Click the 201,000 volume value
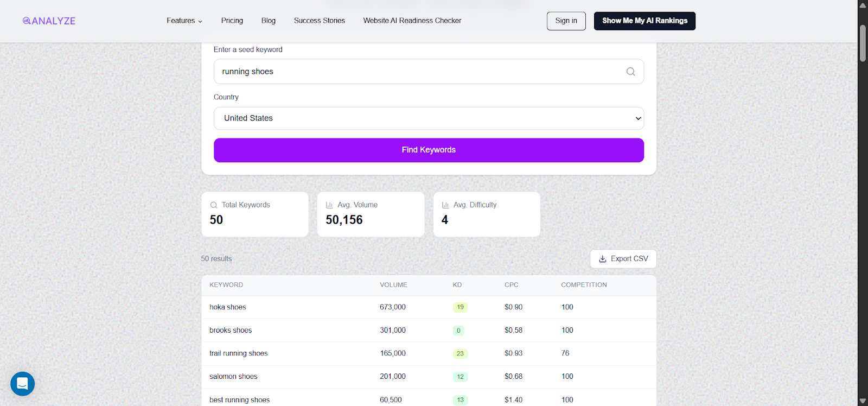This screenshot has width=868, height=406. (393, 376)
